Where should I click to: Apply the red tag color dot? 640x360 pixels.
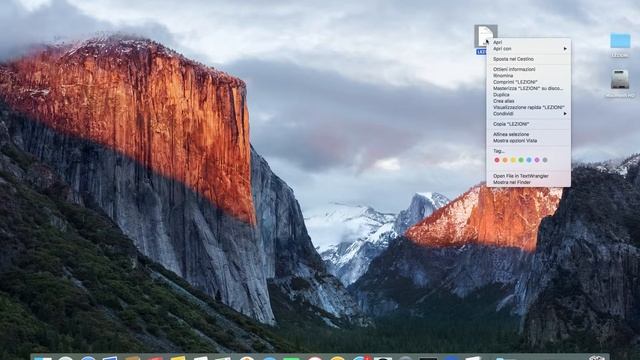497,160
